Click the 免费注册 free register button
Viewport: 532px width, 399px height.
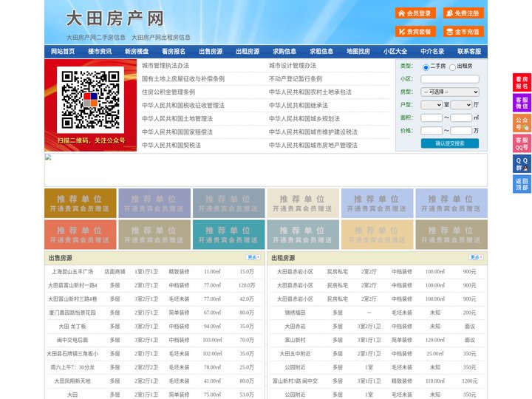tap(463, 13)
